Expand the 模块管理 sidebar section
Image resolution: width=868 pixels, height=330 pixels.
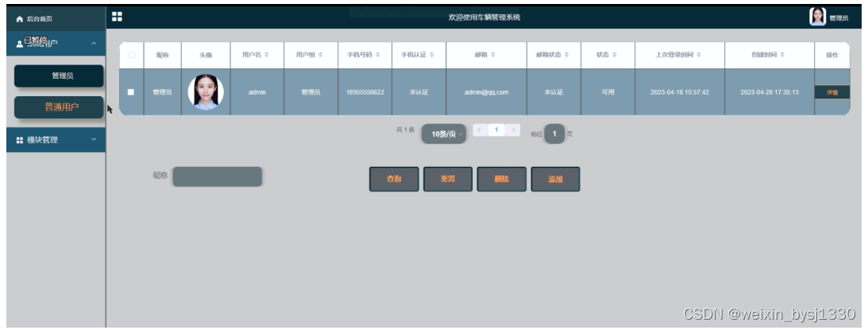tap(56, 140)
